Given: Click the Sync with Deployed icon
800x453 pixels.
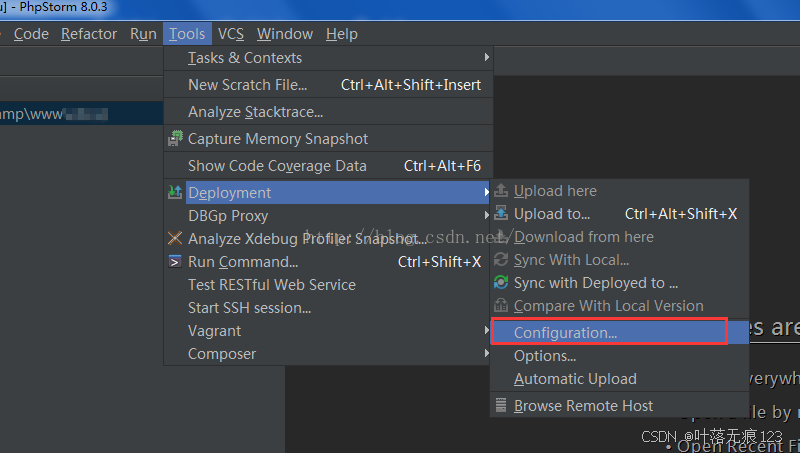Looking at the screenshot, I should point(501,282).
